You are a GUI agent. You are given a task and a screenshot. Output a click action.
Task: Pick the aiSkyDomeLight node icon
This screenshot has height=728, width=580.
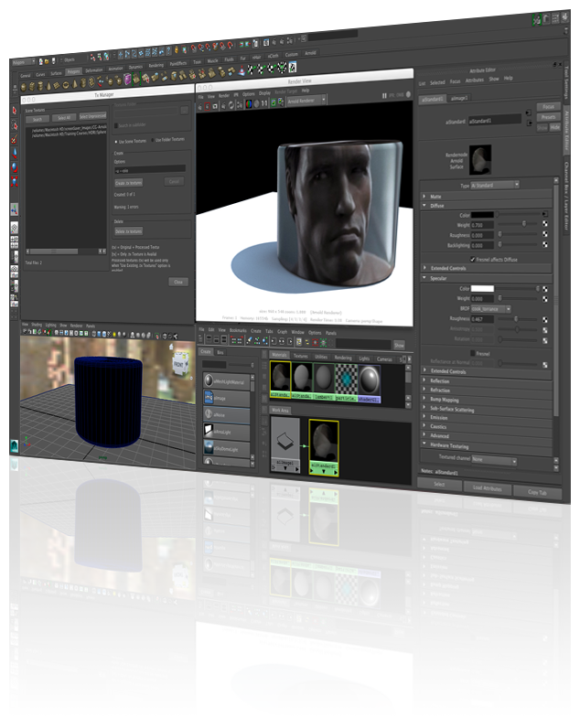click(x=209, y=447)
